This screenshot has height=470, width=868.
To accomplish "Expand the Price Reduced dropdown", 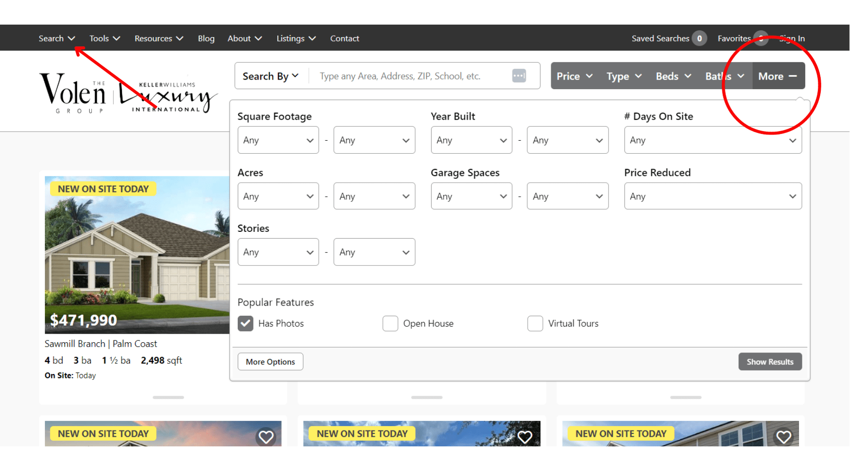I will pos(712,196).
